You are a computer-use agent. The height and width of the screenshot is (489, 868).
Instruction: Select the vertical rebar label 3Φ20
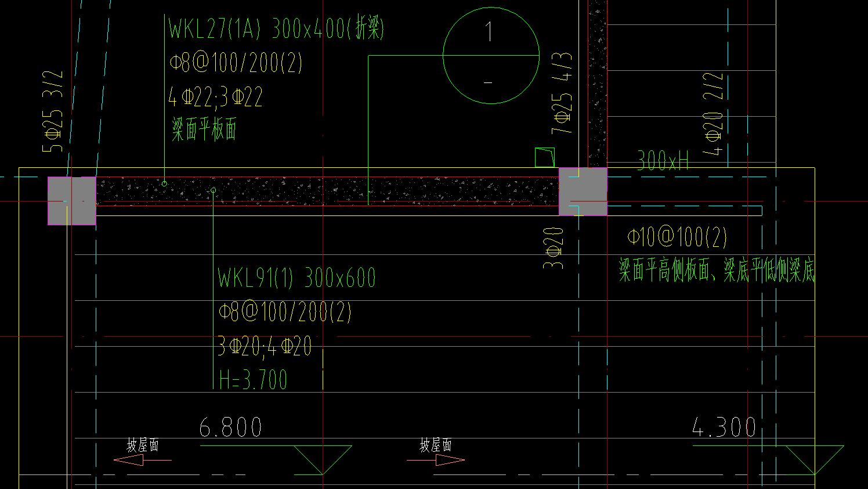(553, 248)
